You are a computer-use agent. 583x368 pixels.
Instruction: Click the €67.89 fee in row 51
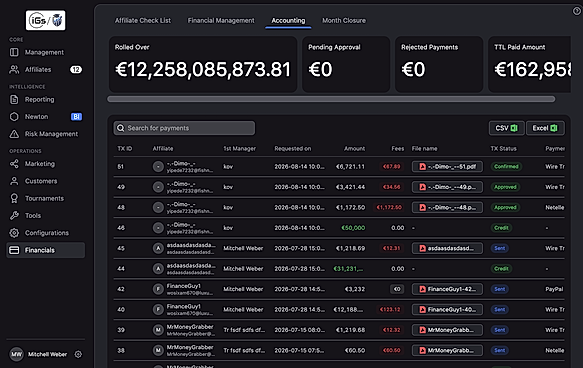coord(392,167)
